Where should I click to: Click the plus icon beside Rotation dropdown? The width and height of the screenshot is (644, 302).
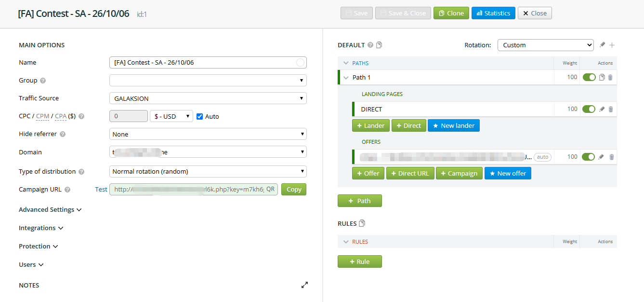[612, 45]
